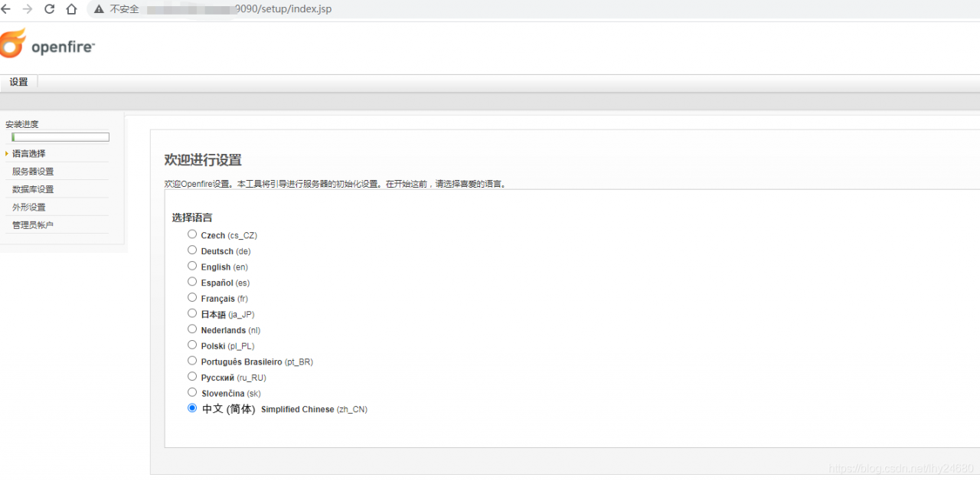Click the 欢迎进行设置 heading
The width and height of the screenshot is (980, 481).
(203, 160)
